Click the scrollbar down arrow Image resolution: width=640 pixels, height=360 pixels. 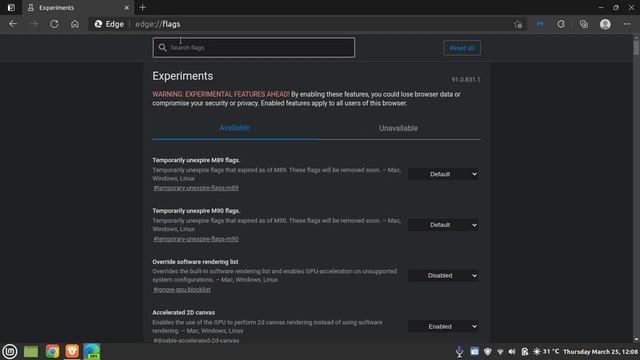click(x=636, y=339)
